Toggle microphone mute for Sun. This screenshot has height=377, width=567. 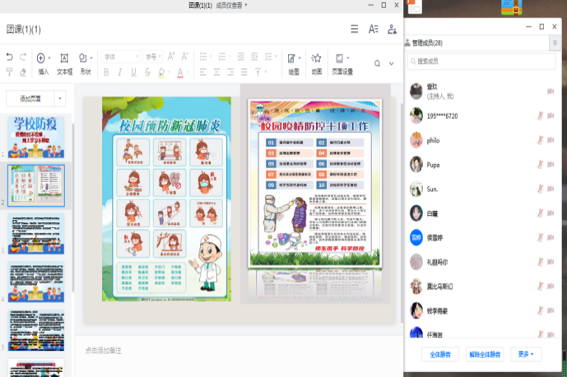coord(540,189)
